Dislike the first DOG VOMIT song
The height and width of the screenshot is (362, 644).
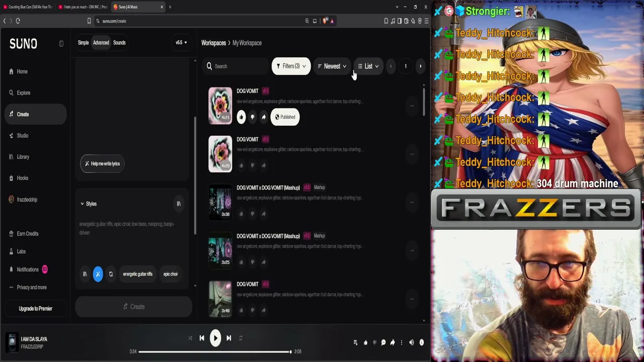pos(253,117)
